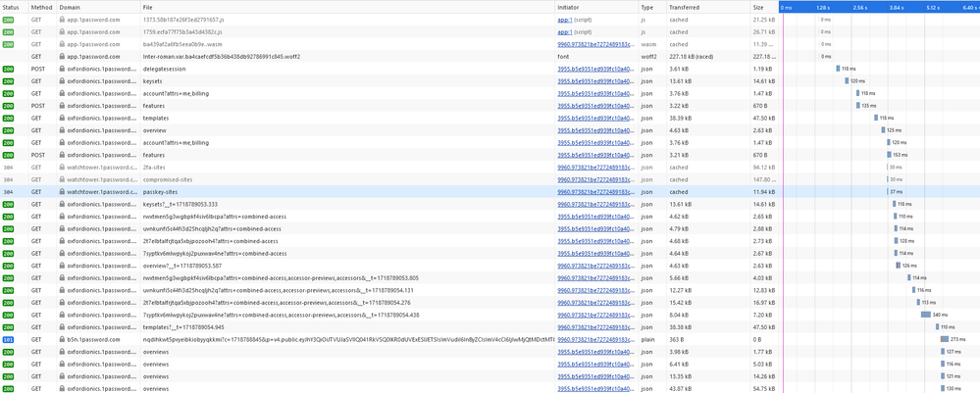Screen dimensions: 980x393
Task: Click the Domain column header
Action: 71,7
